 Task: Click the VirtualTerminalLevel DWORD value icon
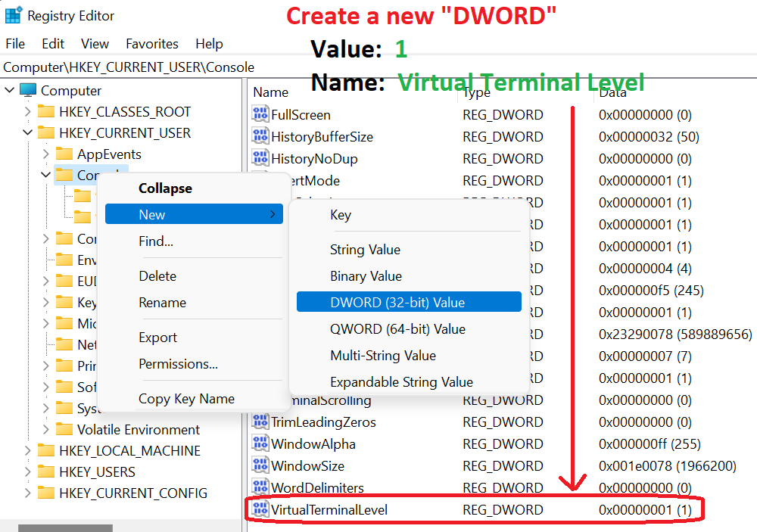(260, 509)
